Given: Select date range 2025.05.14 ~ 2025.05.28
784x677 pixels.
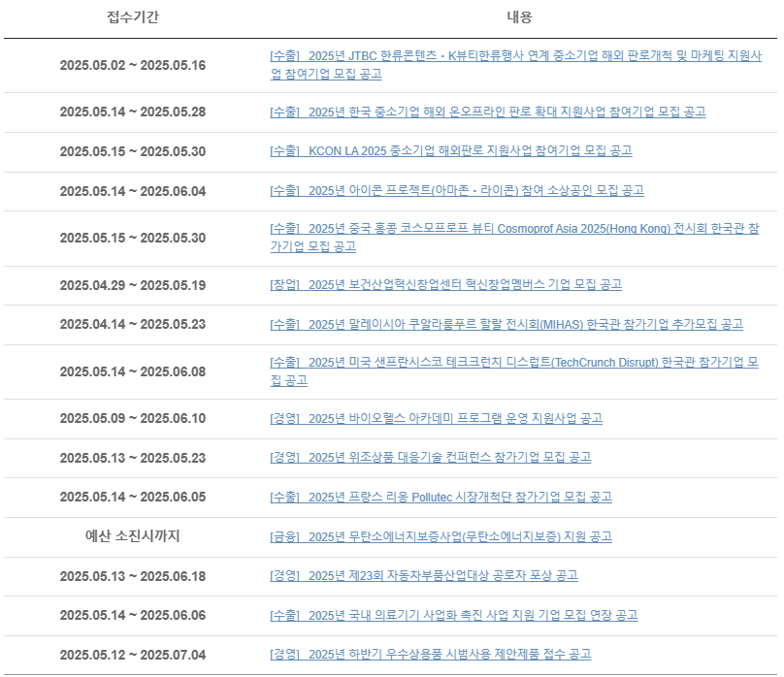Looking at the screenshot, I should [133, 112].
